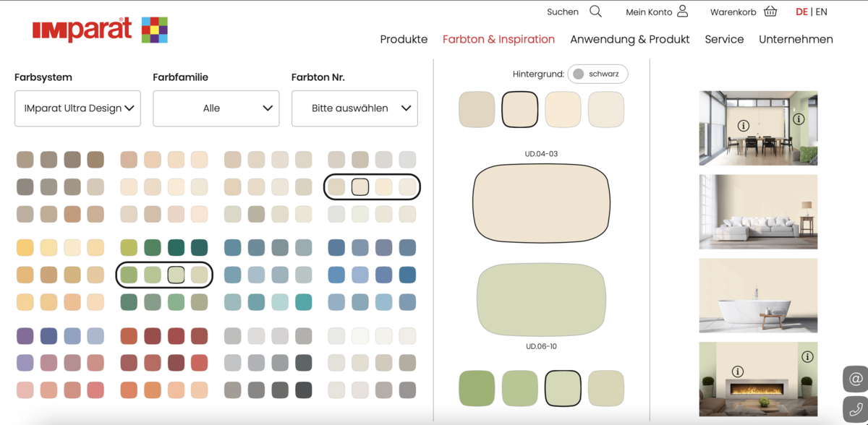The image size is (868, 425).
Task: Go to the Unternehmen page
Action: tap(796, 39)
